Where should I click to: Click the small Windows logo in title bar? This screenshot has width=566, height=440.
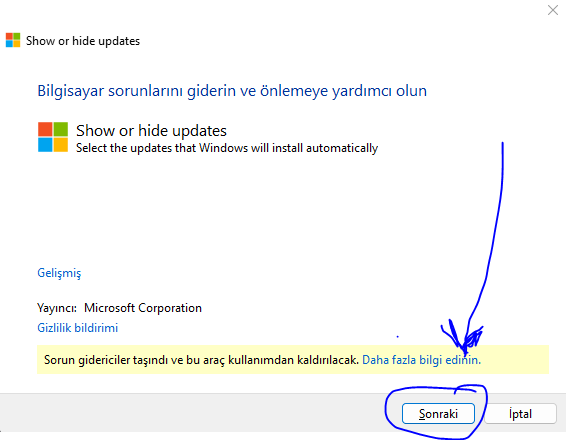(13, 40)
